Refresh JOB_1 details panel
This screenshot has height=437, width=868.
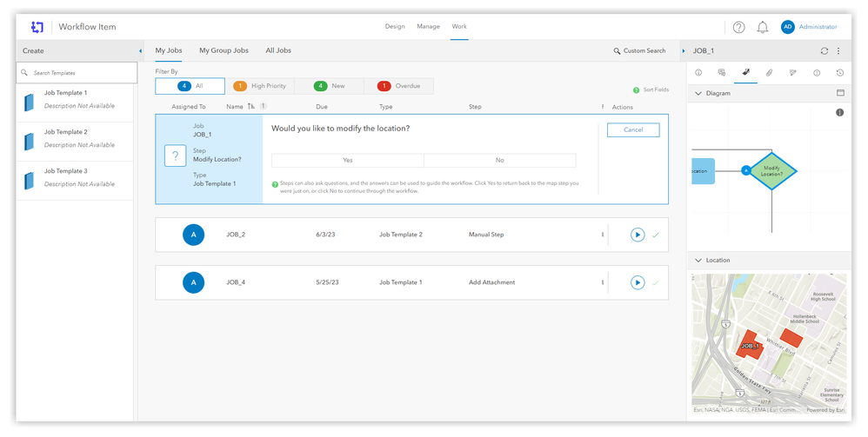(824, 51)
